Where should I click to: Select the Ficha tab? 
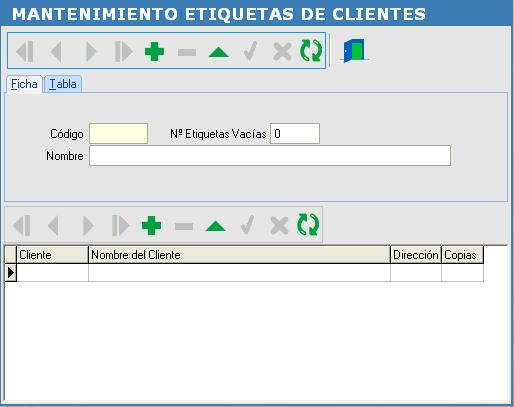click(x=24, y=84)
